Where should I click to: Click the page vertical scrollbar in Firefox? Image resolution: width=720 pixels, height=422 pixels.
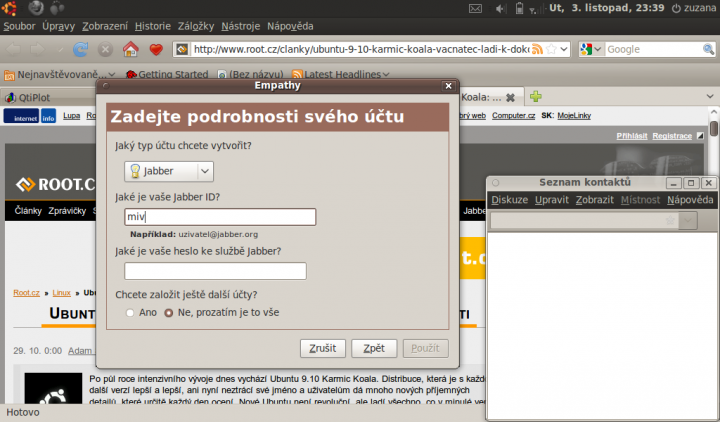[x=714, y=128]
